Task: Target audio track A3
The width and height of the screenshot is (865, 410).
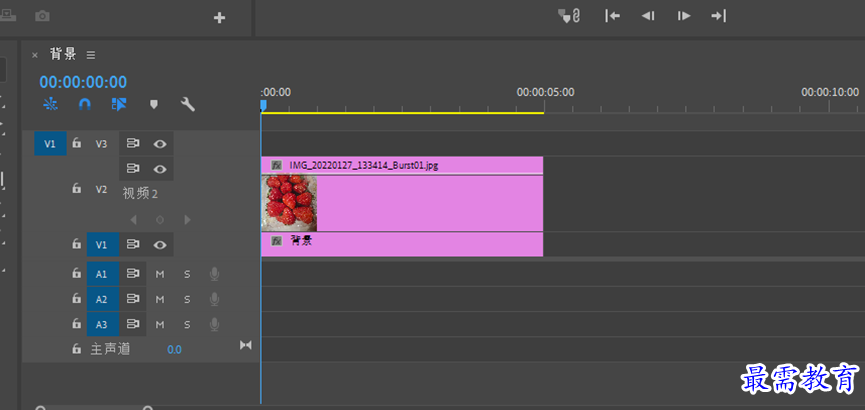Action: point(103,324)
